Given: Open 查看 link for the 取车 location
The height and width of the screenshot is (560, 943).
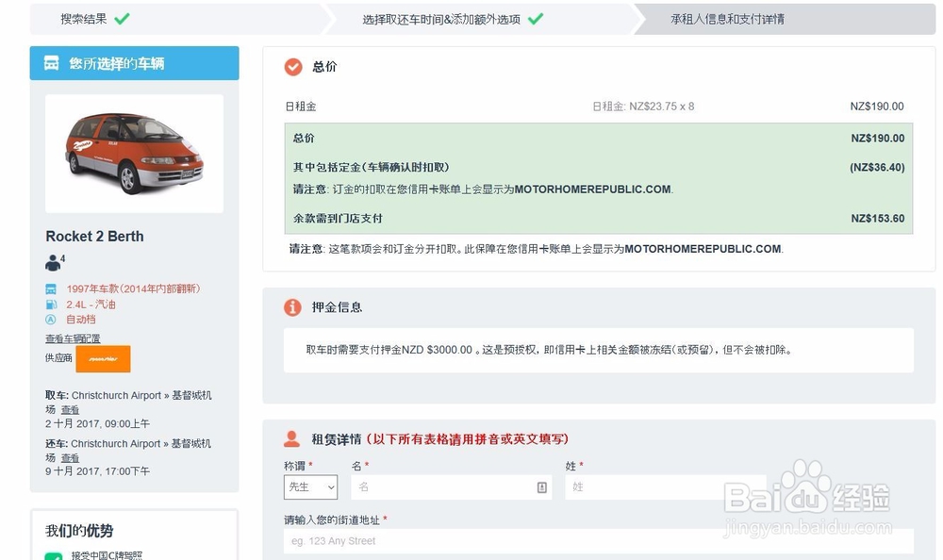Looking at the screenshot, I should click(70, 409).
